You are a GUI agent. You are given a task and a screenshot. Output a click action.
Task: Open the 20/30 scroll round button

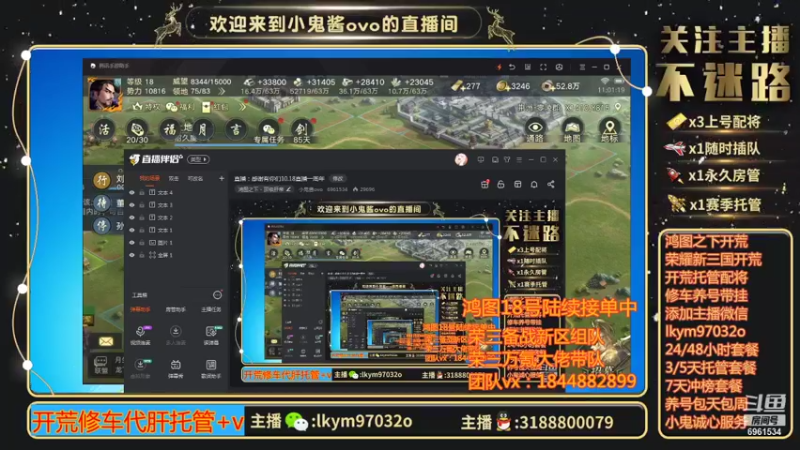(137, 131)
